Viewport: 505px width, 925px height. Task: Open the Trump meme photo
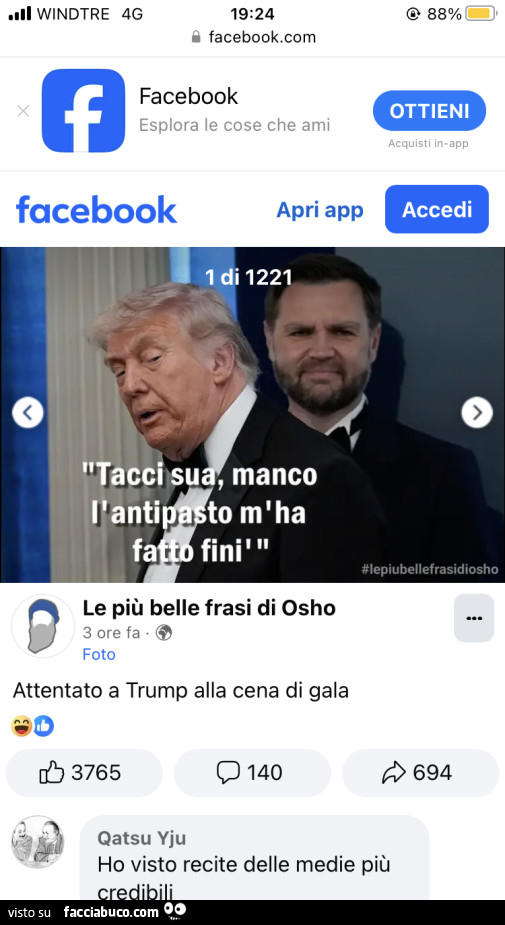point(252,415)
